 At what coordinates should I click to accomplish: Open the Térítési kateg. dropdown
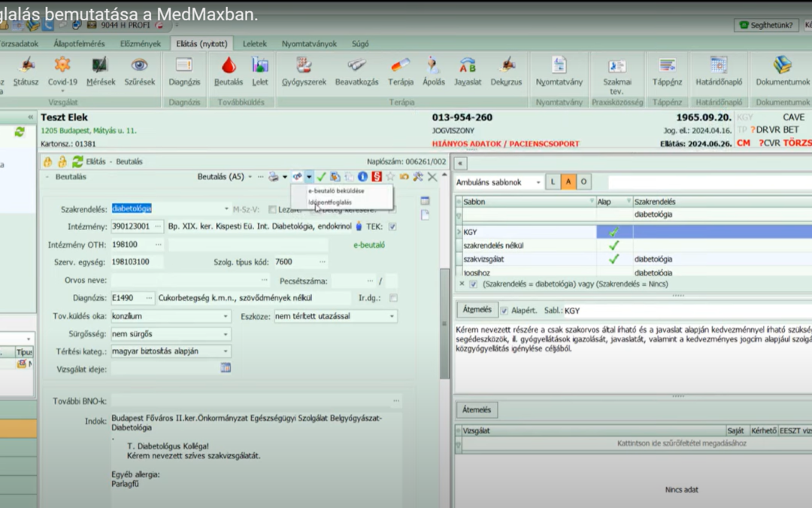226,351
